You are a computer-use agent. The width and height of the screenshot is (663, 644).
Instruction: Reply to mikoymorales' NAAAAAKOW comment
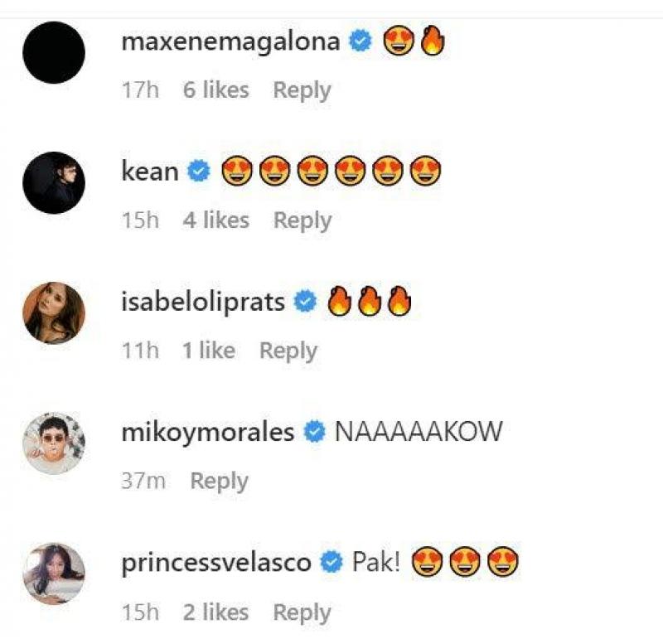coord(219,481)
